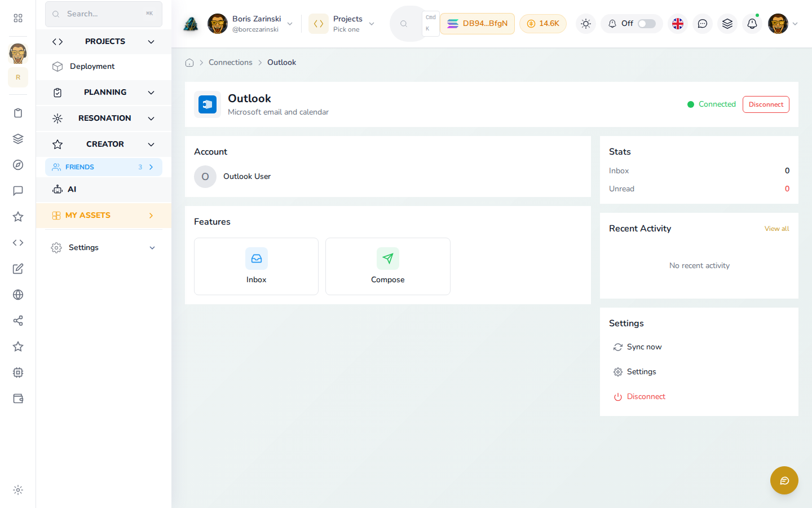Image resolution: width=812 pixels, height=508 pixels.
Task: Select AI in the sidebar
Action: point(104,190)
